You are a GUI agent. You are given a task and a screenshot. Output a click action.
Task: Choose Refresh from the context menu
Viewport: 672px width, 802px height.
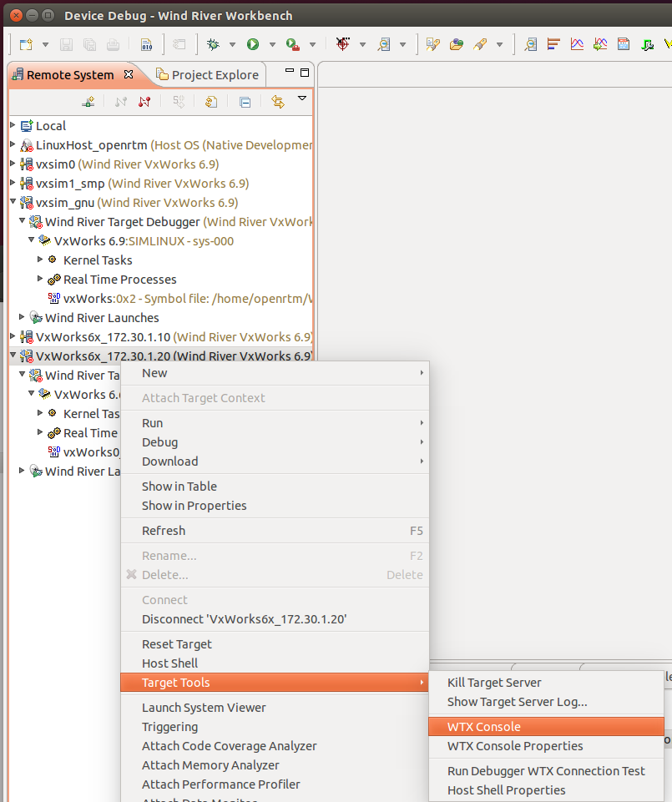(x=275, y=531)
